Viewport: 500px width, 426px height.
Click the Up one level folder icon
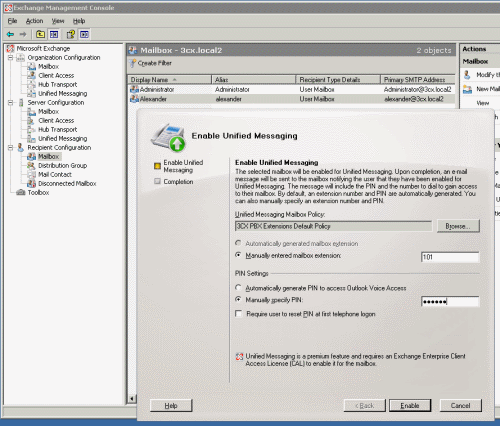pos(40,34)
